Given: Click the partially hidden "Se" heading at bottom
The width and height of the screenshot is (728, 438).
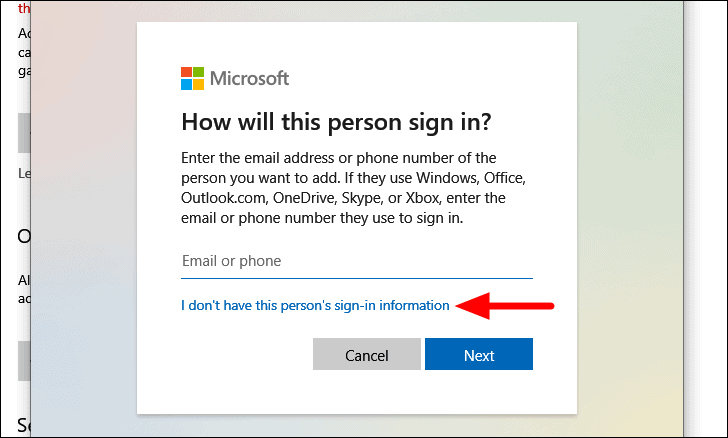Looking at the screenshot, I should tap(24, 425).
